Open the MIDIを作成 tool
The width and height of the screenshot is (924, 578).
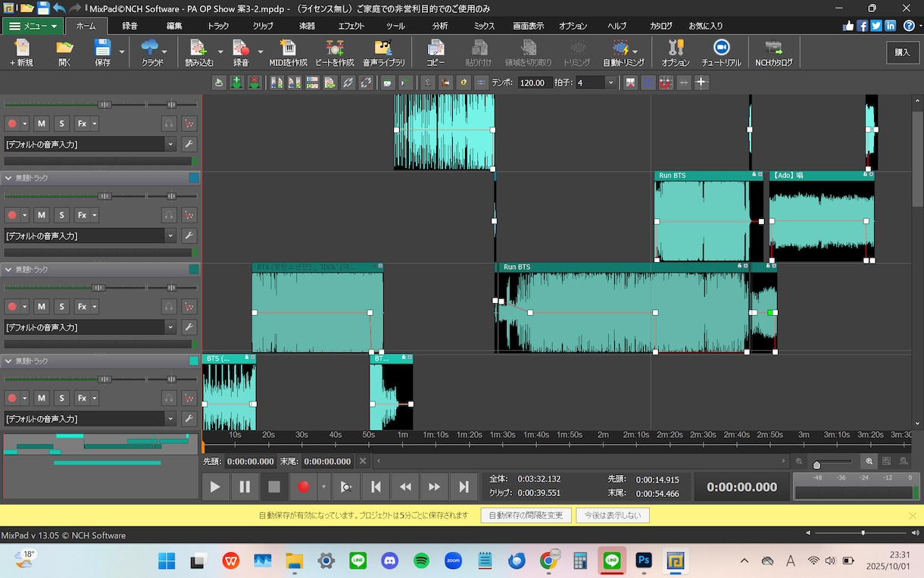[288, 53]
